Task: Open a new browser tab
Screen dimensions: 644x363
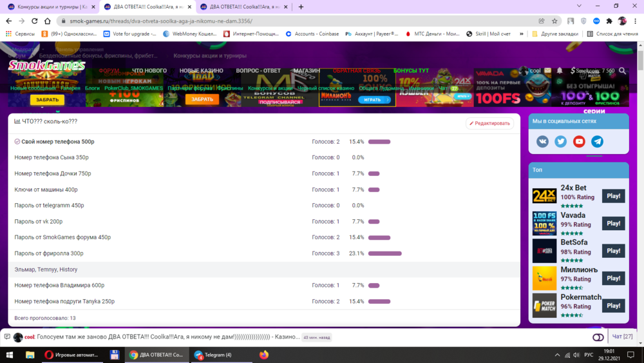Action: tap(301, 6)
